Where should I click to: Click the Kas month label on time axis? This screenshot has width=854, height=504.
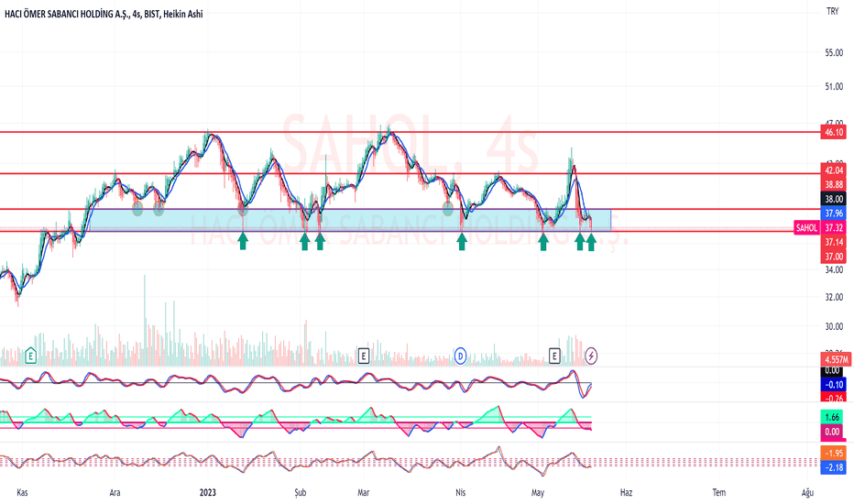[x=22, y=493]
